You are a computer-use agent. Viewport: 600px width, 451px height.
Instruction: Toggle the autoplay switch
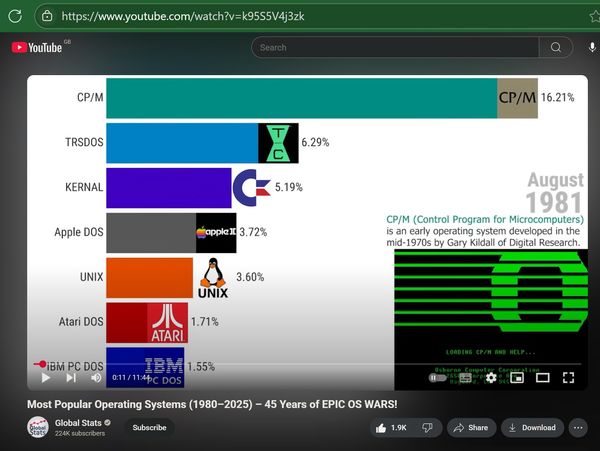point(439,378)
